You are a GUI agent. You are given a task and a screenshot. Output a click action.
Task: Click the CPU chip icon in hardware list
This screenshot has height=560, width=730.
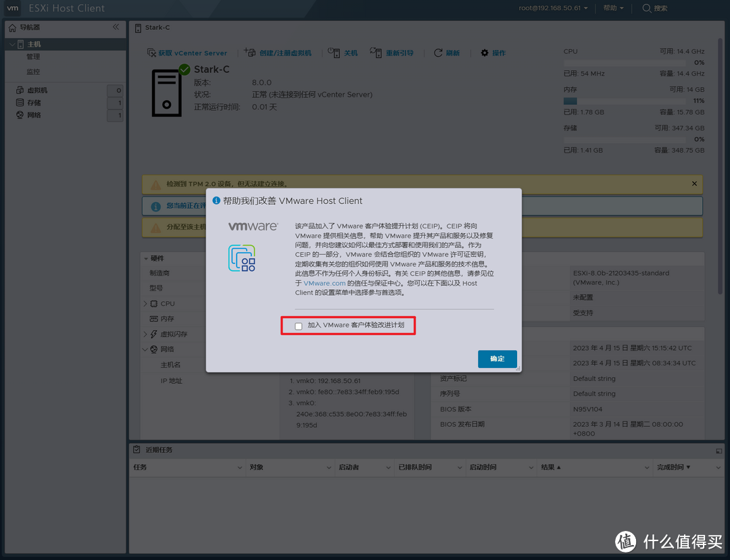[153, 304]
